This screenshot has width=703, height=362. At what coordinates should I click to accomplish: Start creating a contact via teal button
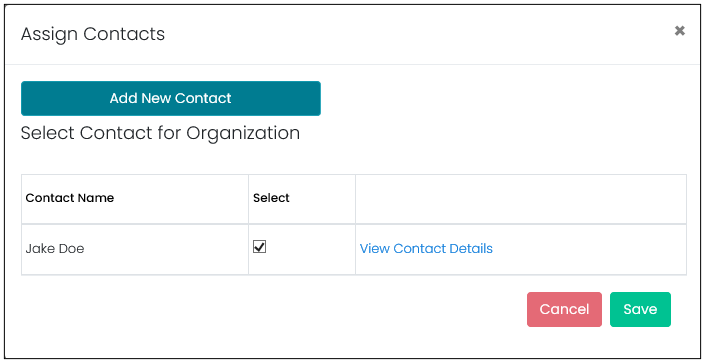(x=171, y=98)
